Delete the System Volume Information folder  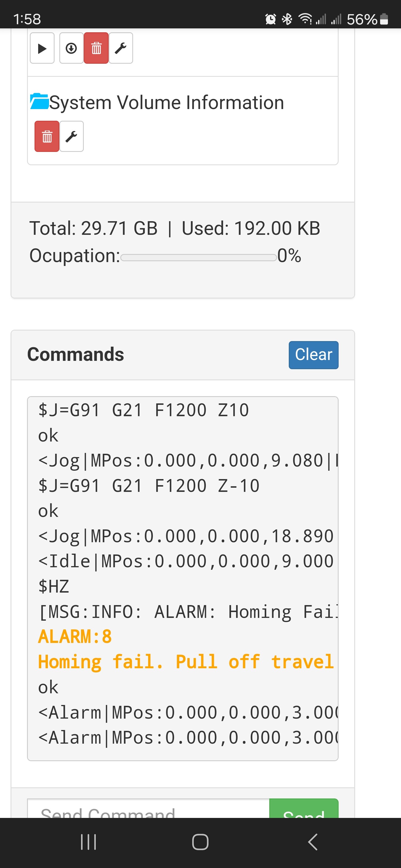[x=47, y=137]
